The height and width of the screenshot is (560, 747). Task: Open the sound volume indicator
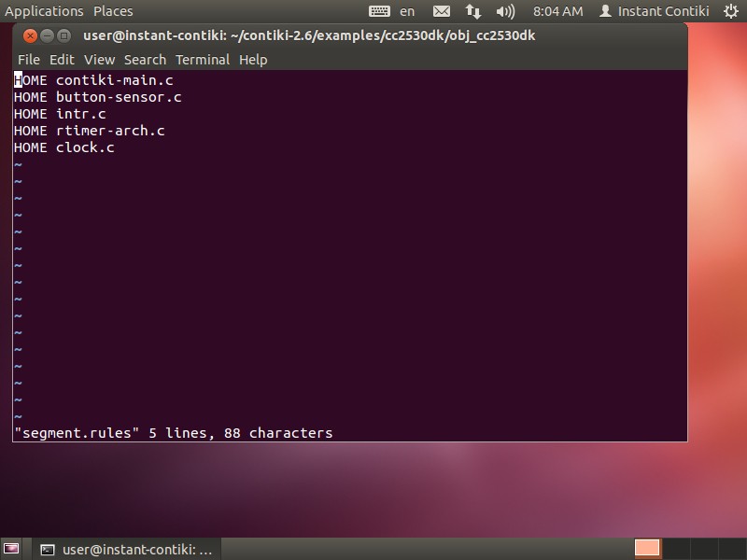[505, 11]
